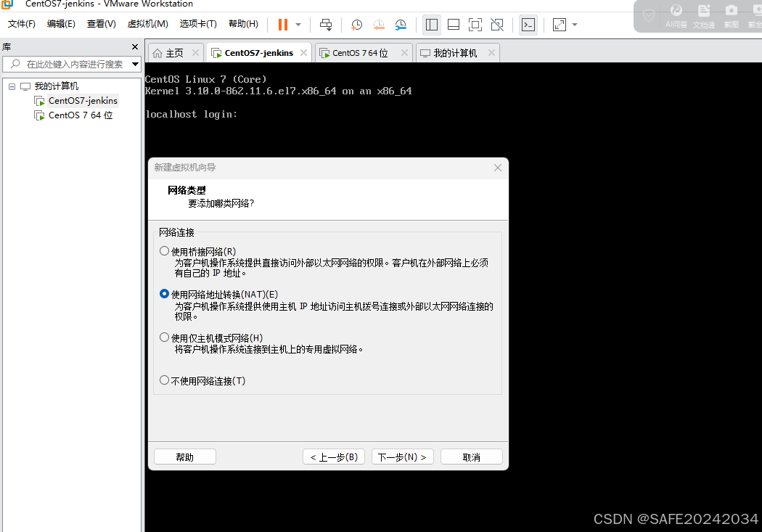Click the 截图 camera overlay icon
Image resolution: width=762 pixels, height=532 pixels.
click(732, 15)
